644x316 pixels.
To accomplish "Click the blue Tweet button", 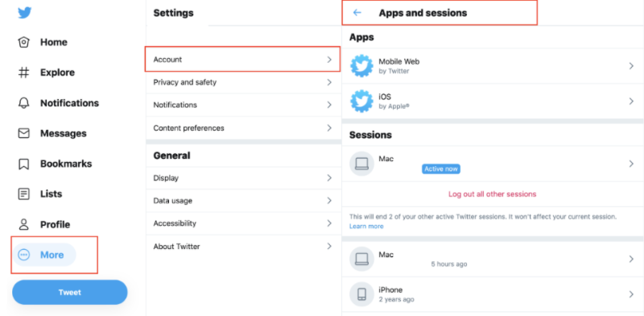I will (70, 292).
